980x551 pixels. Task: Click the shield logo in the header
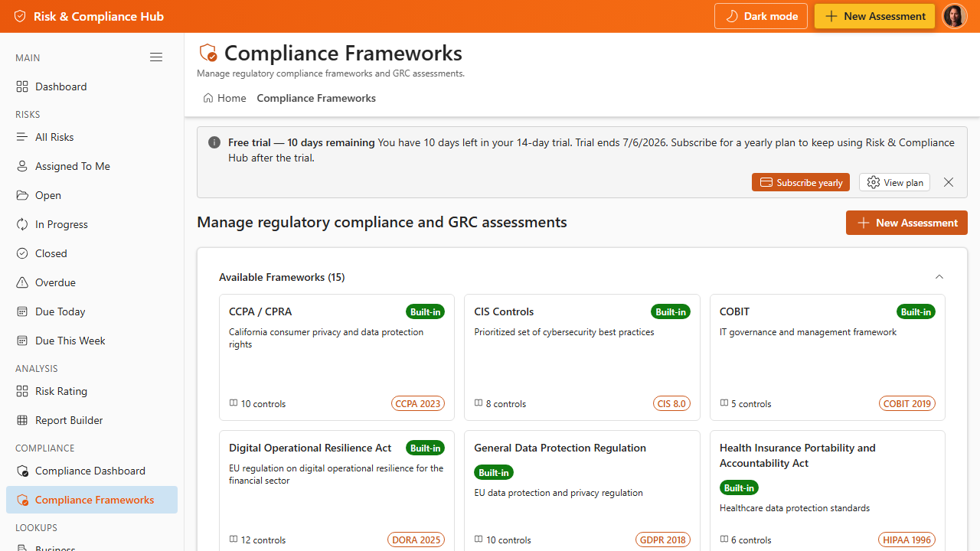coord(20,16)
